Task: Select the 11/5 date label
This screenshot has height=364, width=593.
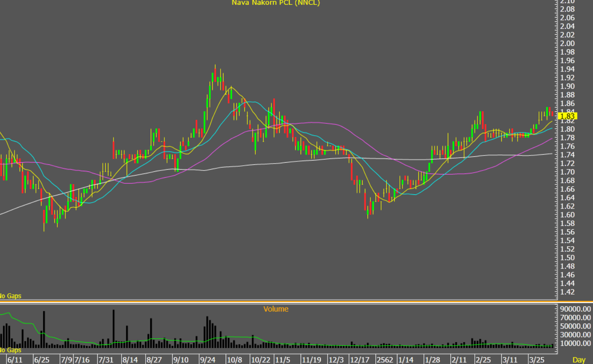Action: click(x=282, y=360)
